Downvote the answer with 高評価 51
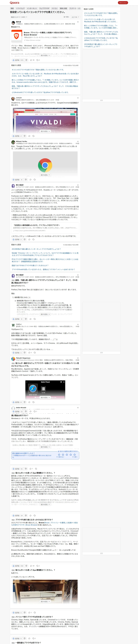Viewport: 138px width, 644px height. 26,469
